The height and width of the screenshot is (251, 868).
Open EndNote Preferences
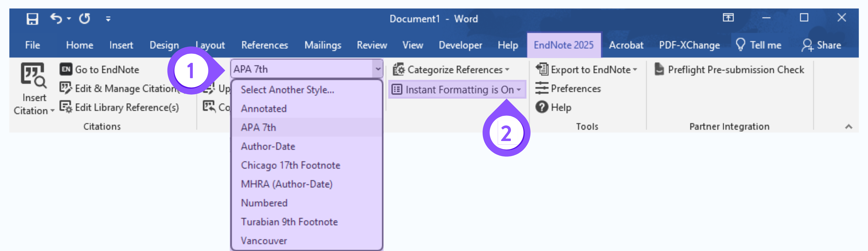[568, 88]
